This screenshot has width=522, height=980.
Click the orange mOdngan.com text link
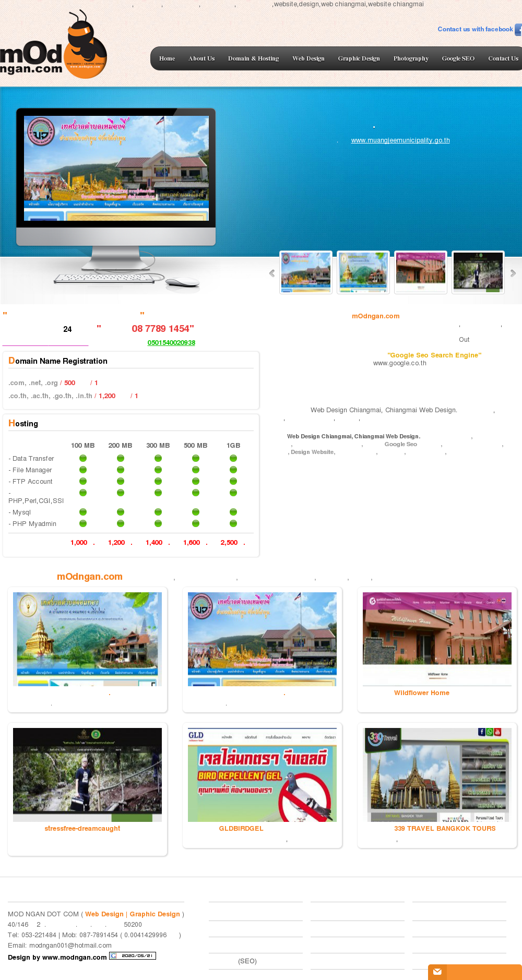(376, 316)
